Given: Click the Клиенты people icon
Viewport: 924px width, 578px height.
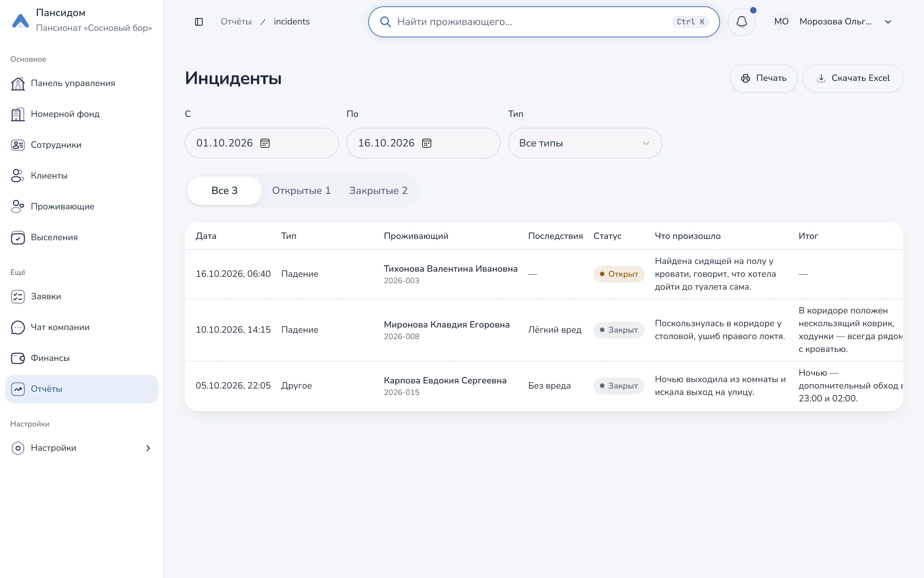Looking at the screenshot, I should click(x=18, y=176).
